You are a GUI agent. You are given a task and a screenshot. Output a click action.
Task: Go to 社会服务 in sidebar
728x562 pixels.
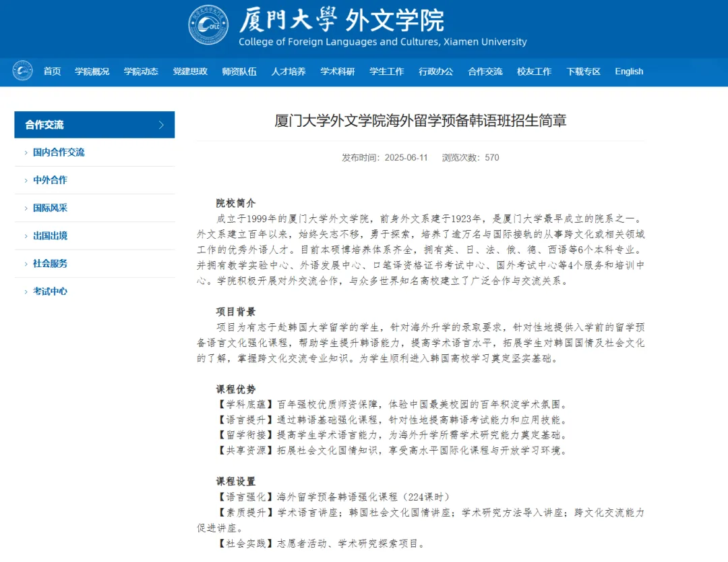[50, 264]
